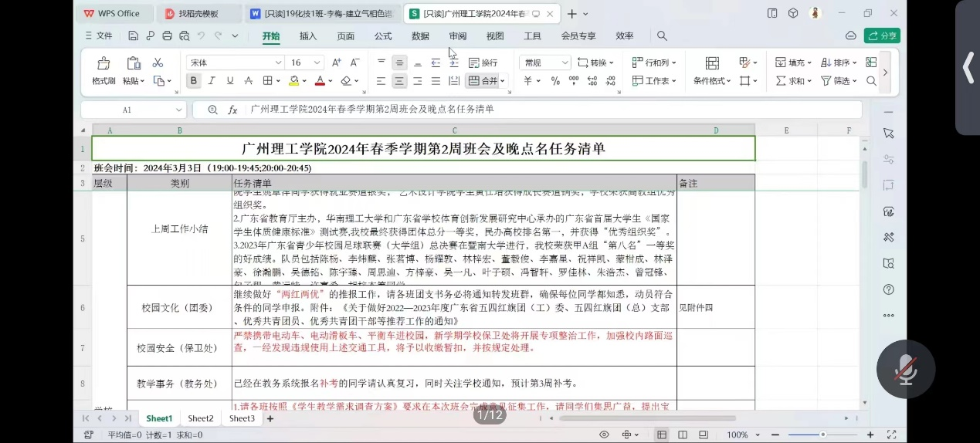Click the scissors Cut icon
Viewport: 980px width, 443px height.
[158, 63]
